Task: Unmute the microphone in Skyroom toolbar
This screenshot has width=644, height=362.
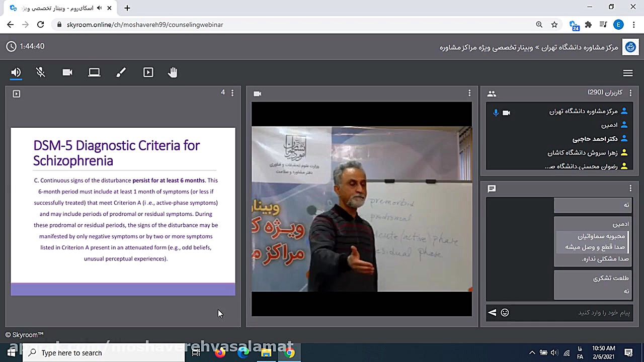Action: click(41, 72)
